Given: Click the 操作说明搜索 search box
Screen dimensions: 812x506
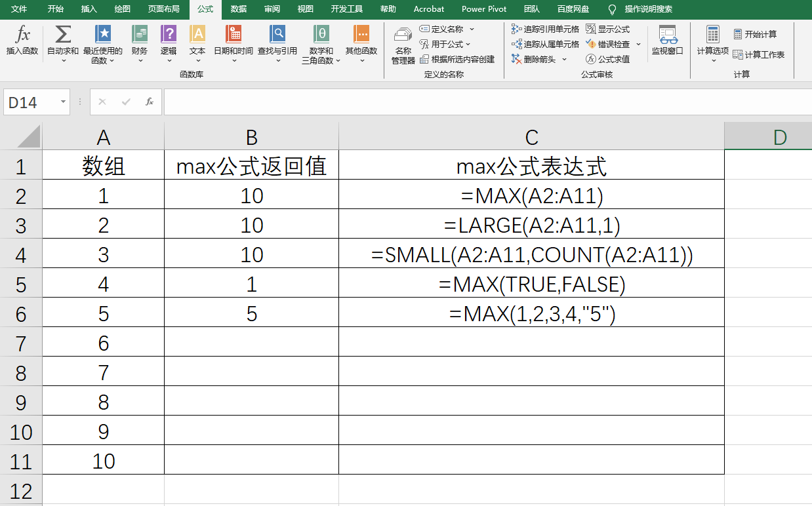Looking at the screenshot, I should [648, 9].
